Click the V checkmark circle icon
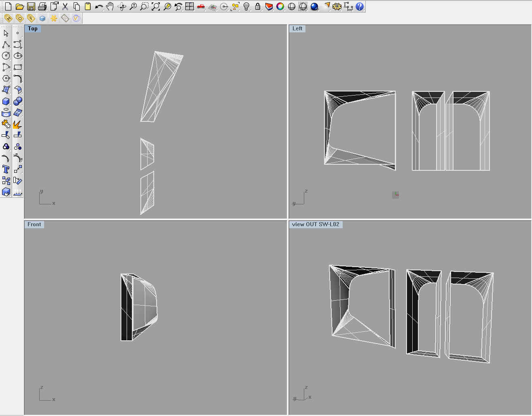This screenshot has height=416, width=532. pyautogui.click(x=76, y=18)
